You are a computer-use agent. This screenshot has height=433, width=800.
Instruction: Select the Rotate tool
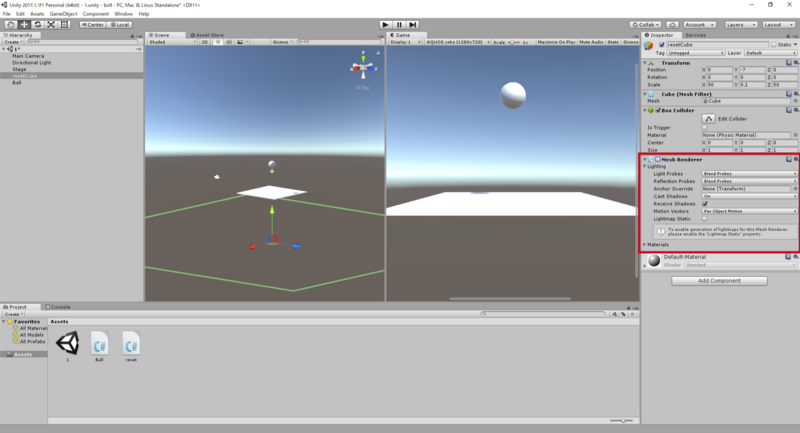click(38, 24)
